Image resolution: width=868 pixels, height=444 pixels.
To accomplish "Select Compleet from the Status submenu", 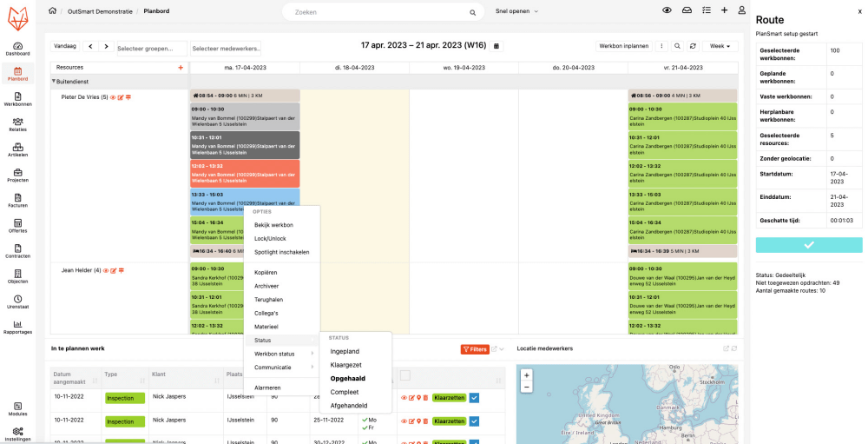I will [345, 392].
